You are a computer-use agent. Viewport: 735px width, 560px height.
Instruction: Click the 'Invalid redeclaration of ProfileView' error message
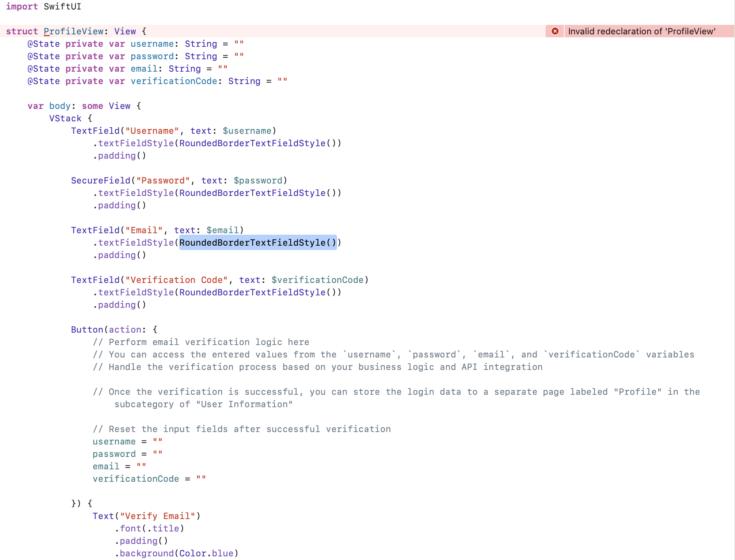641,31
